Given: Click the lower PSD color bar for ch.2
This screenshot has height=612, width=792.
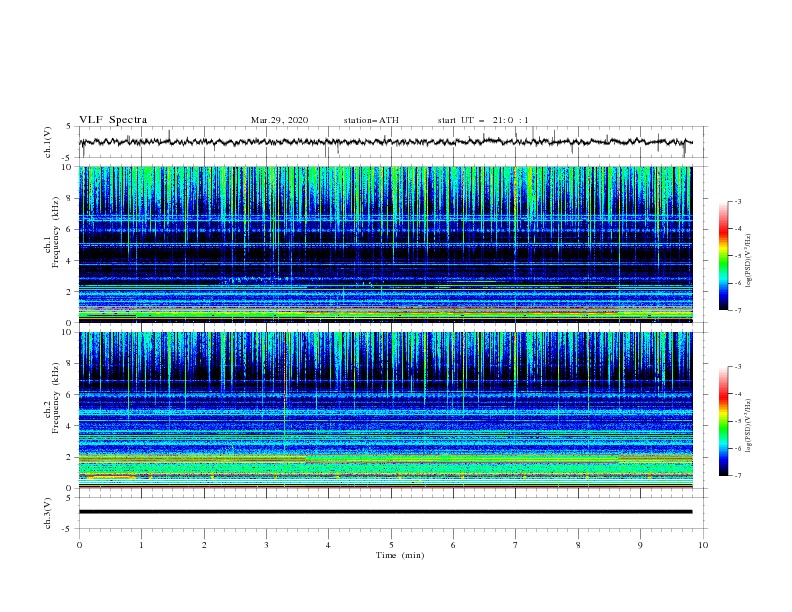Looking at the screenshot, I should 723,421.
